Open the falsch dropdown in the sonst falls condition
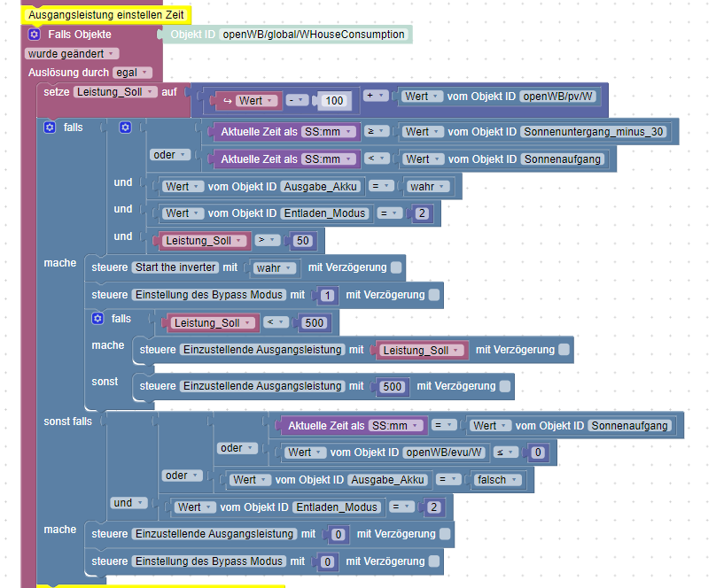 496,480
